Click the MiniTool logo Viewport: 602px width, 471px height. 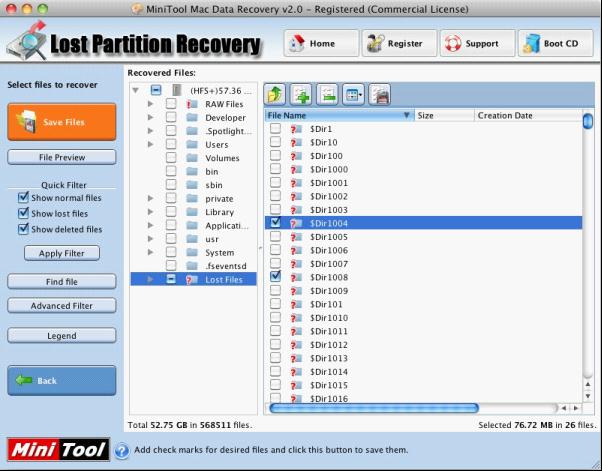(x=58, y=450)
